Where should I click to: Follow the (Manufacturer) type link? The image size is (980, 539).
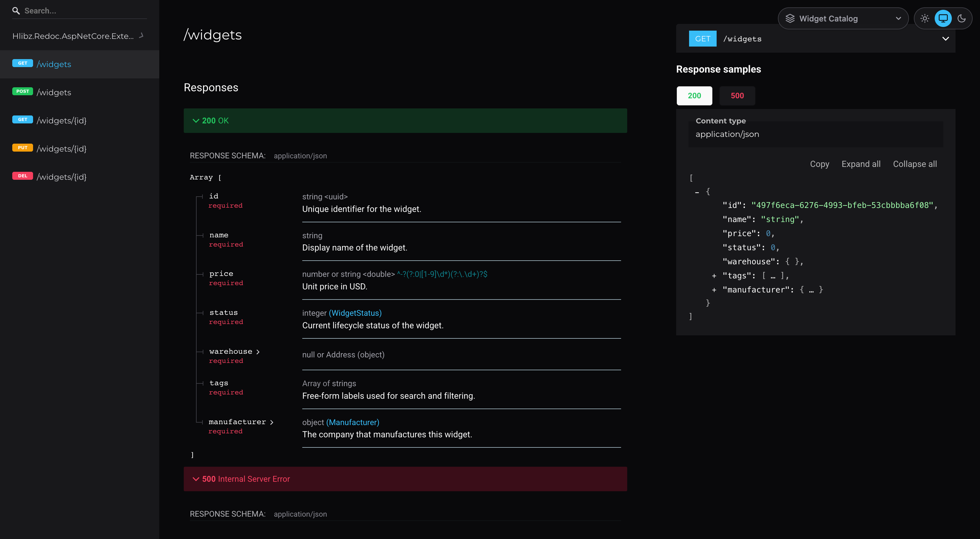353,422
